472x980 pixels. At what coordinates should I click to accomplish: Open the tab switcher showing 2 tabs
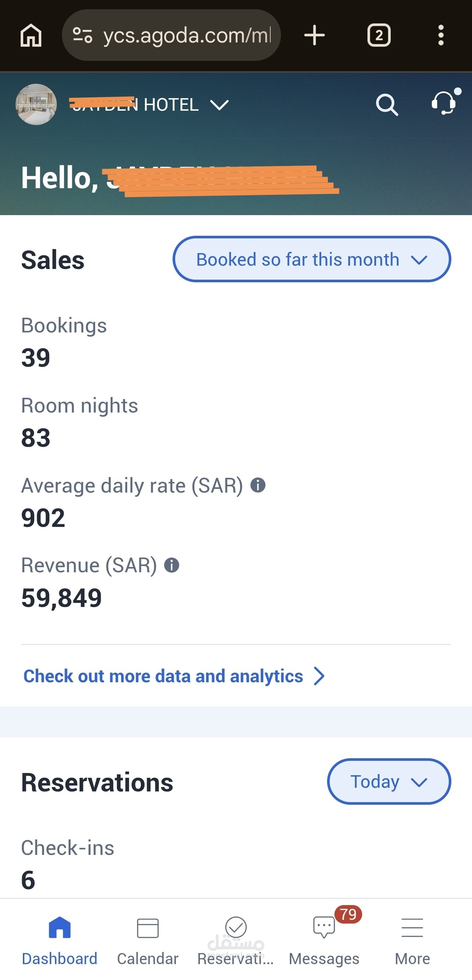coord(379,35)
